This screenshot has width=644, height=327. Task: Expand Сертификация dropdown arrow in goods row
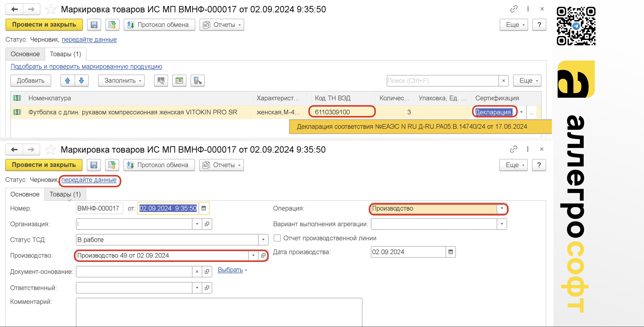tap(521, 112)
